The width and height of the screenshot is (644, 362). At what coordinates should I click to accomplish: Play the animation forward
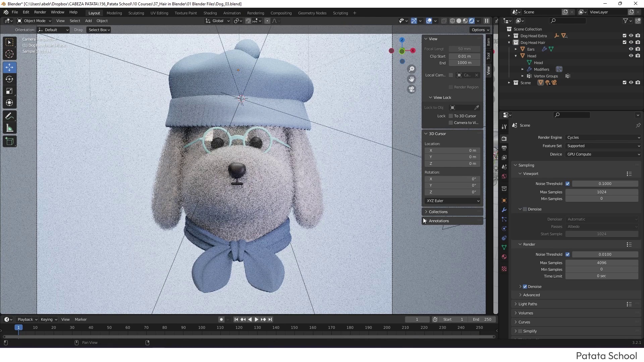[257, 319]
